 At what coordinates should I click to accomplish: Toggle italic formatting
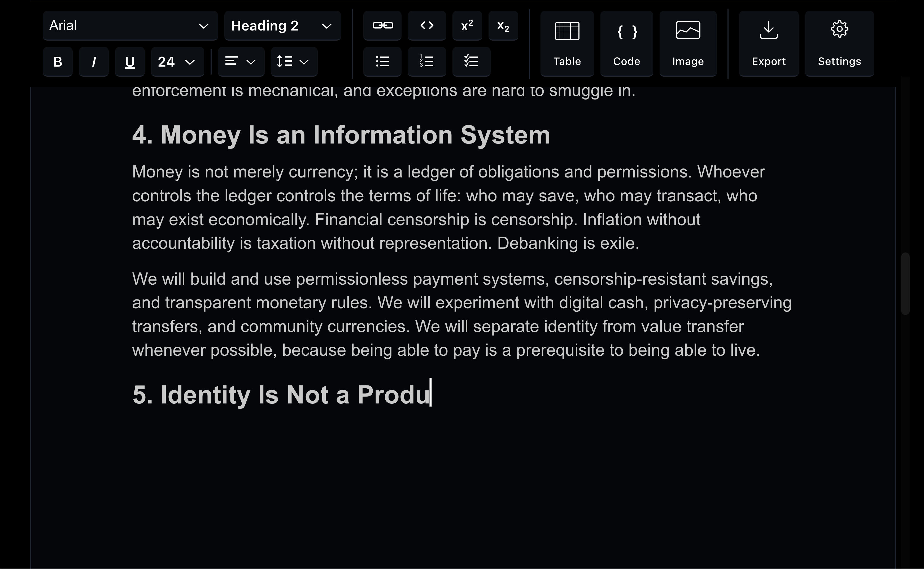[94, 62]
